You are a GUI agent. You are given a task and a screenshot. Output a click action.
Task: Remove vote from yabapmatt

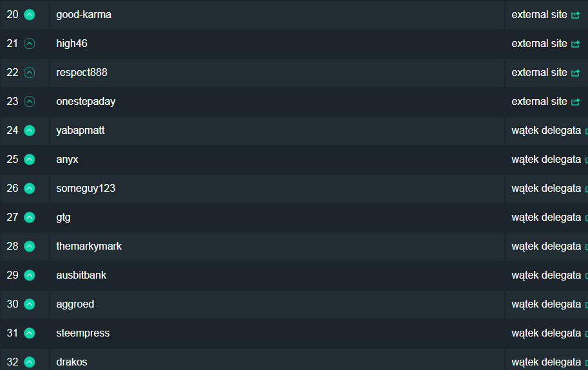(29, 131)
